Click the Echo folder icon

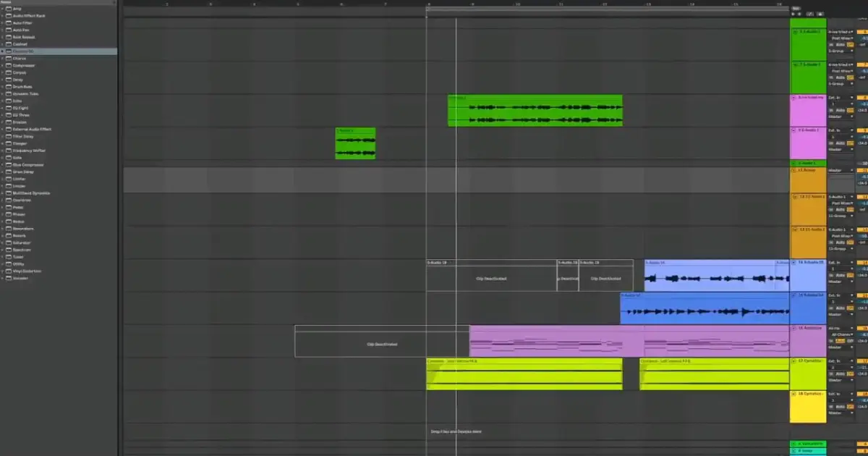(x=9, y=101)
